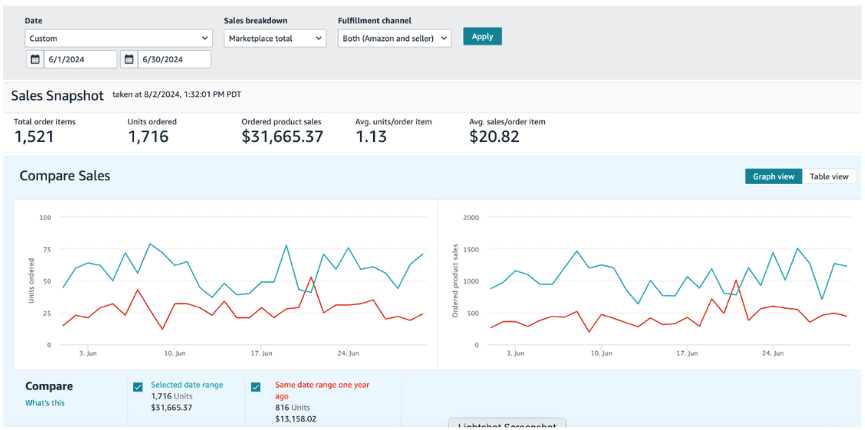Toggle Same date range one year ago checkbox

click(x=256, y=387)
